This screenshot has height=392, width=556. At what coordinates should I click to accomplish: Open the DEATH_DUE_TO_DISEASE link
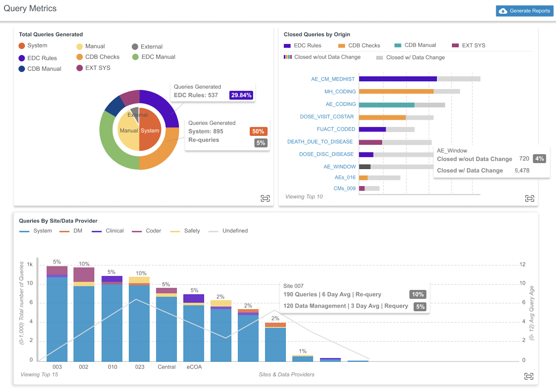(320, 142)
